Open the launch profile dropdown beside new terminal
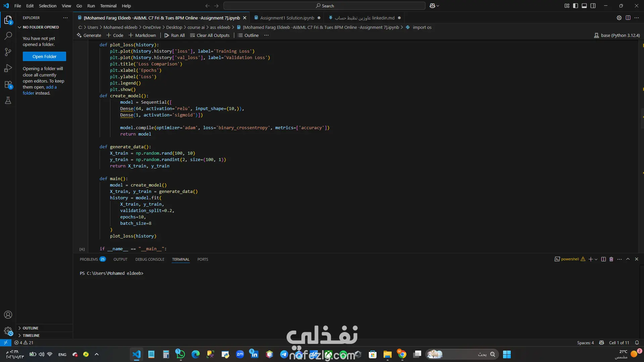The height and width of the screenshot is (362, 644). tap(596, 259)
